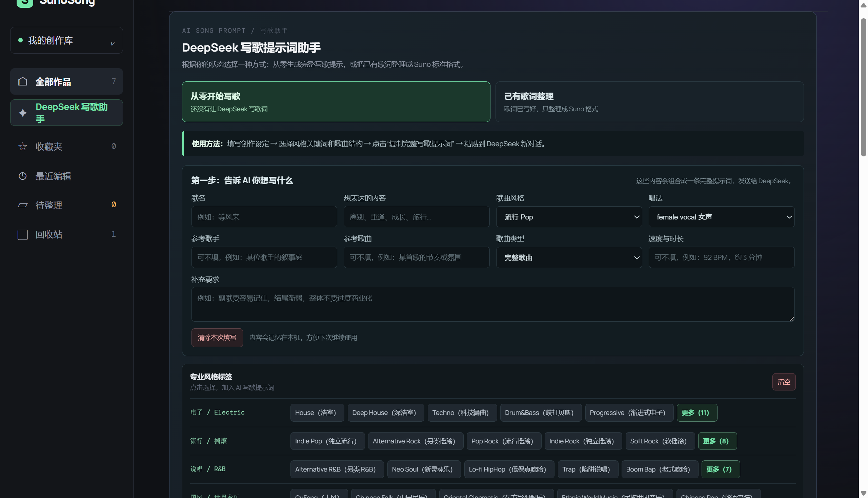Expand the 我的创作库 library selector
868x498 pixels.
point(67,40)
